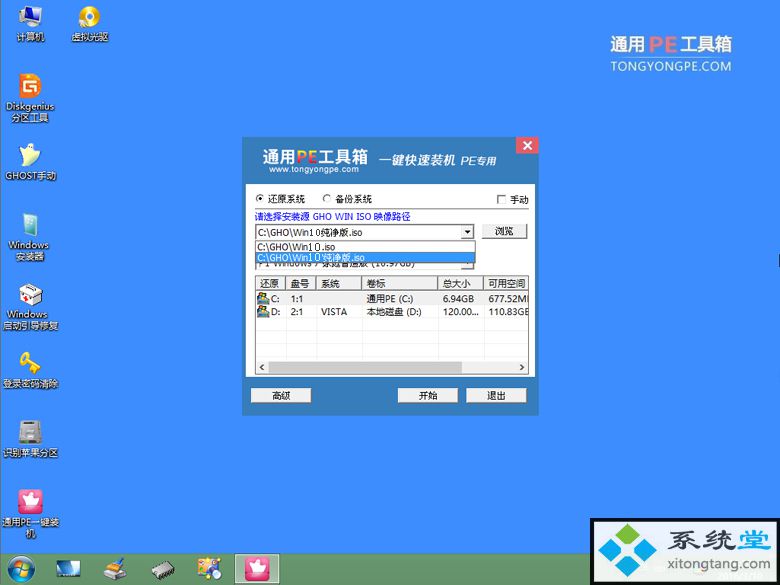
Task: Click the pink 一键装机 taskbar button
Action: pyautogui.click(x=257, y=569)
